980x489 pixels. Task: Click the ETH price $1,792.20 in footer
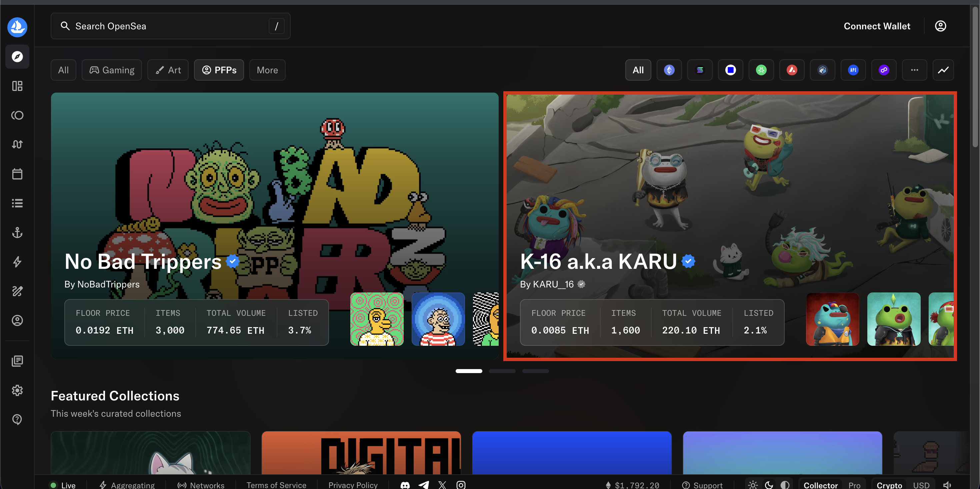point(632,485)
